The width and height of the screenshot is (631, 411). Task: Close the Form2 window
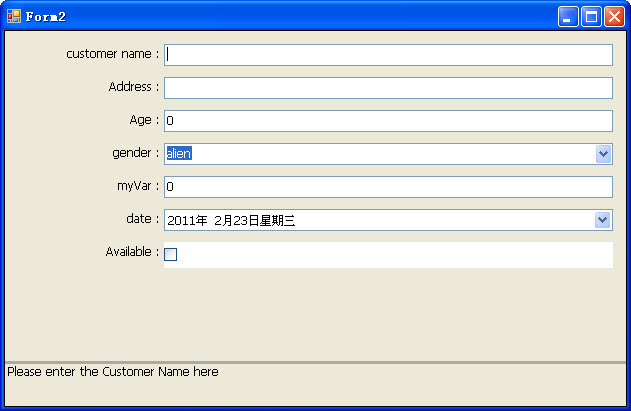(614, 16)
